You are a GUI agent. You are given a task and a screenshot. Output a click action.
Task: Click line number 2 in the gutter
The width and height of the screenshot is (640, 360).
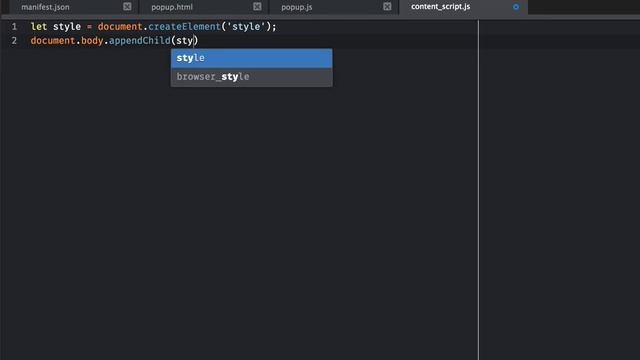(14, 41)
